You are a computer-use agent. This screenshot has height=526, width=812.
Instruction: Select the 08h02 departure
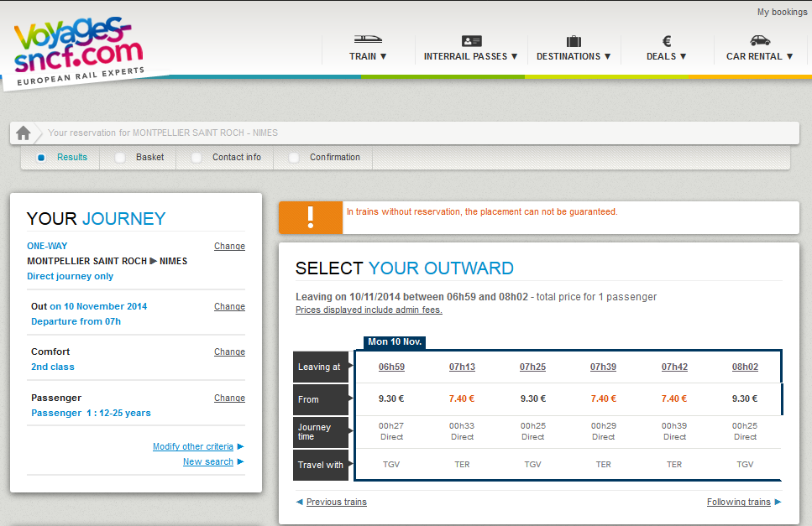[x=745, y=367]
